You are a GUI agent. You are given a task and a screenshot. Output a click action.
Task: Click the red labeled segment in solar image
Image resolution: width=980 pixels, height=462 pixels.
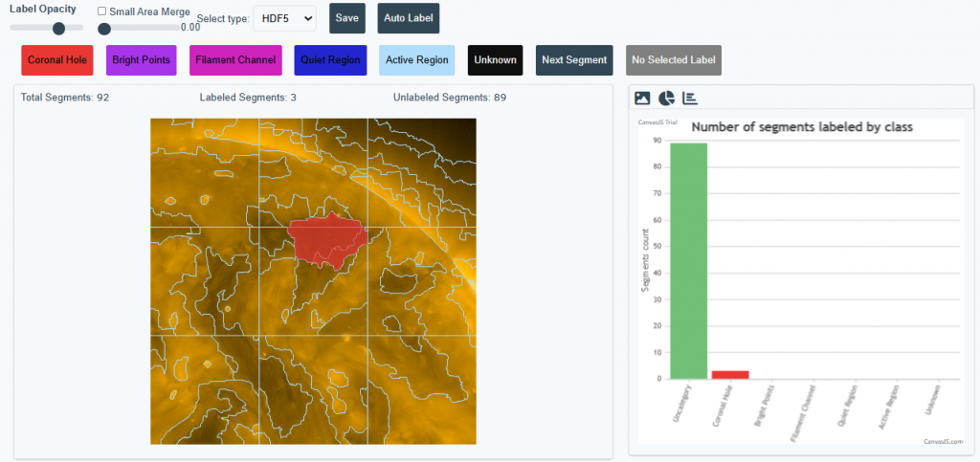click(325, 239)
